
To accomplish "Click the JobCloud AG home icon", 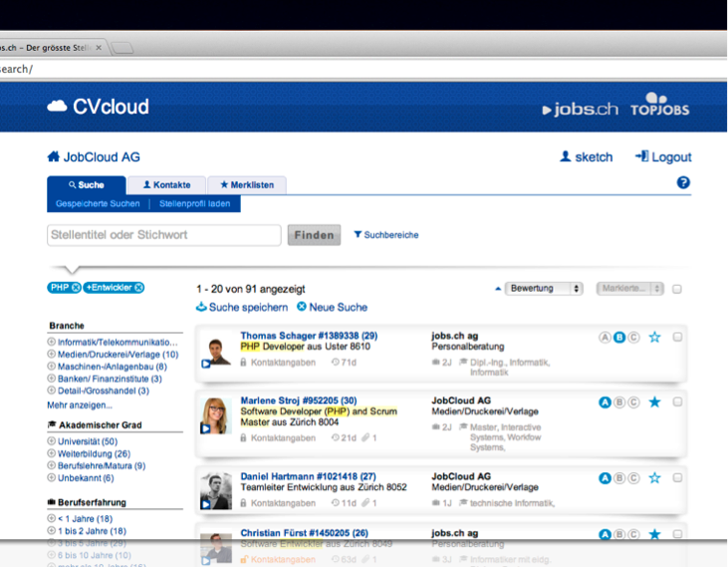I will tap(54, 156).
